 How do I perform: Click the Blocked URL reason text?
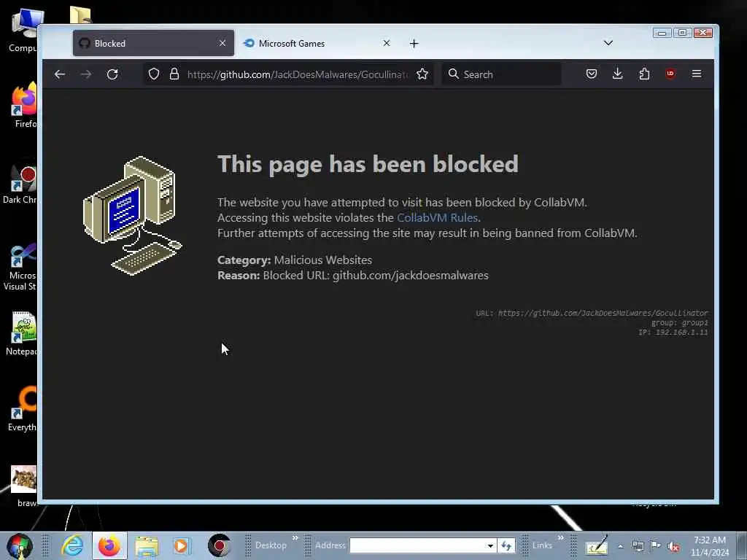(352, 275)
